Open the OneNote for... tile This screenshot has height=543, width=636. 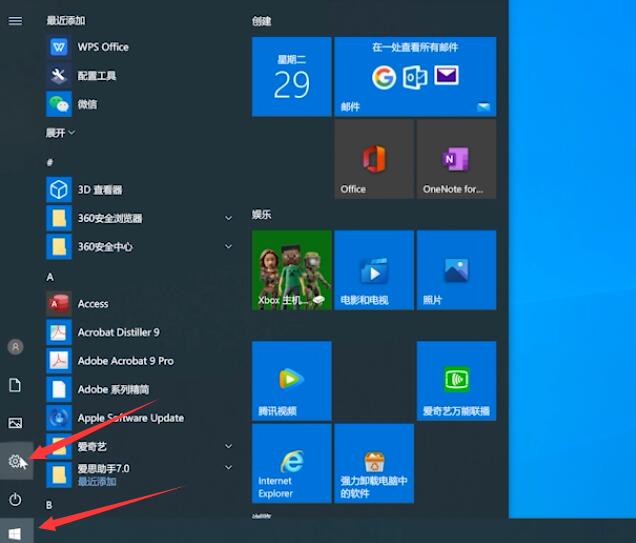point(456,159)
